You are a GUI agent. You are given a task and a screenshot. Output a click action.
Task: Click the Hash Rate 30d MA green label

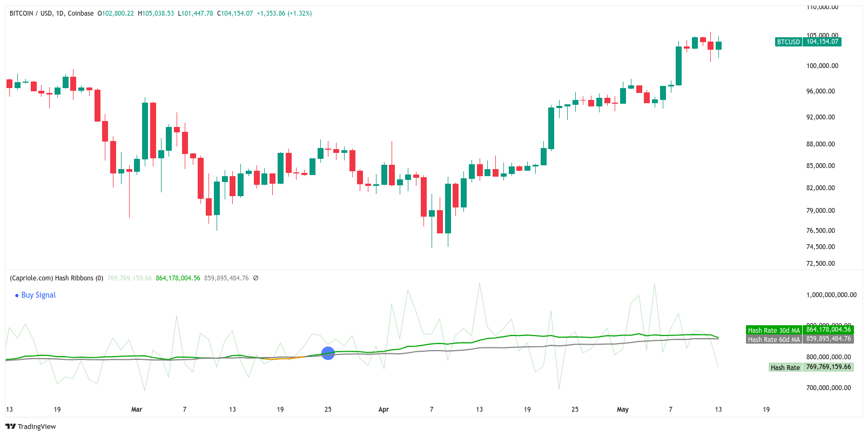773,330
